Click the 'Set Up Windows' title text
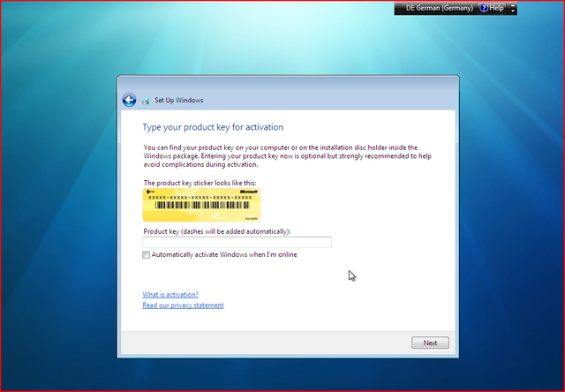Viewport: 565px width, 392px height. coord(178,101)
